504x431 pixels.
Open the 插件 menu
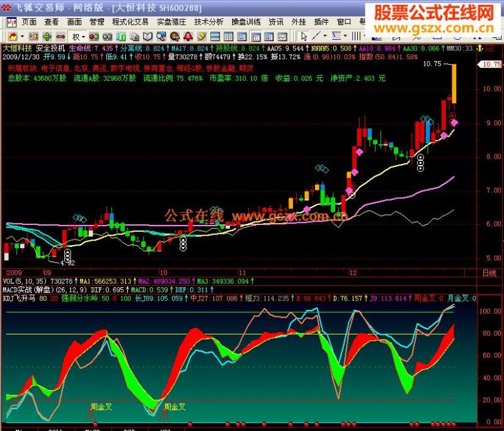321,22
